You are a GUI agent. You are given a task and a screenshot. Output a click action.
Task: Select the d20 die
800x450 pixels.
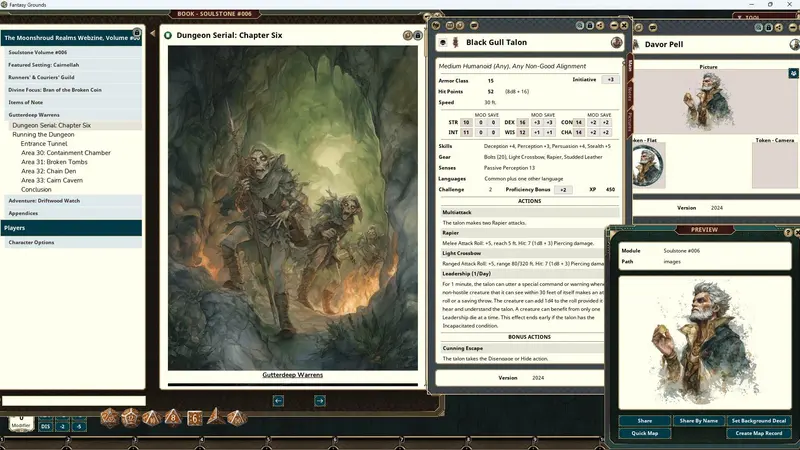click(109, 418)
